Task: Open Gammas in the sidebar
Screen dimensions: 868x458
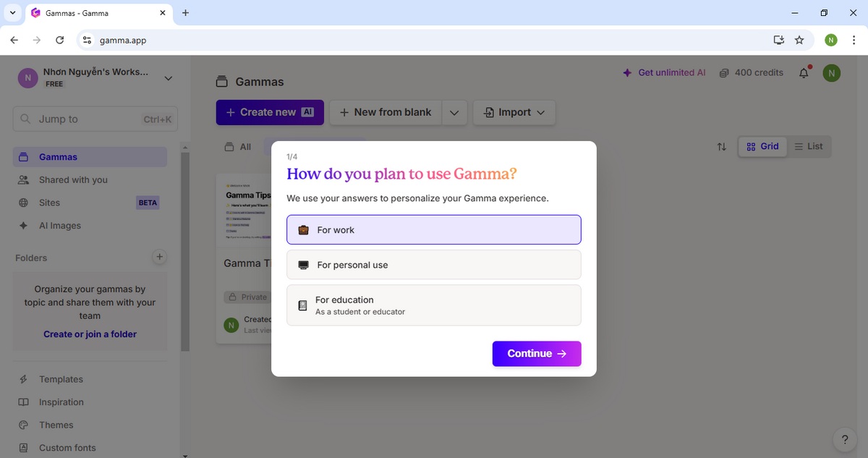Action: [90, 157]
